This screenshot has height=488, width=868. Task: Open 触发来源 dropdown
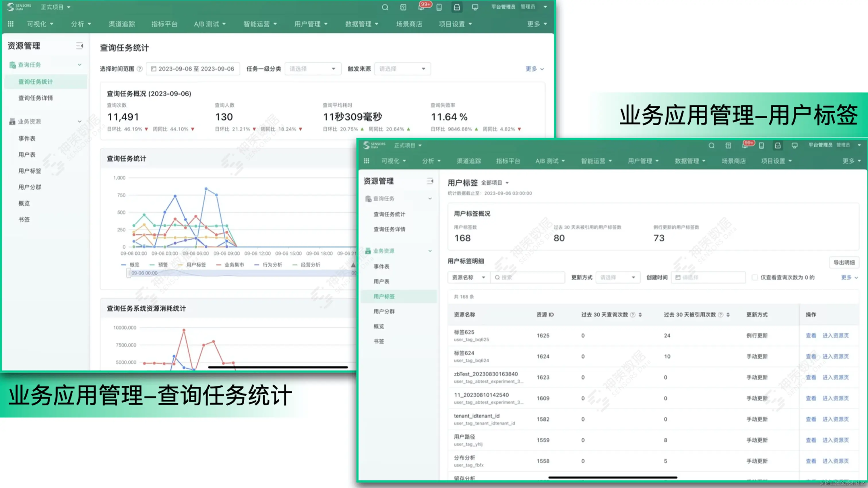(x=402, y=69)
